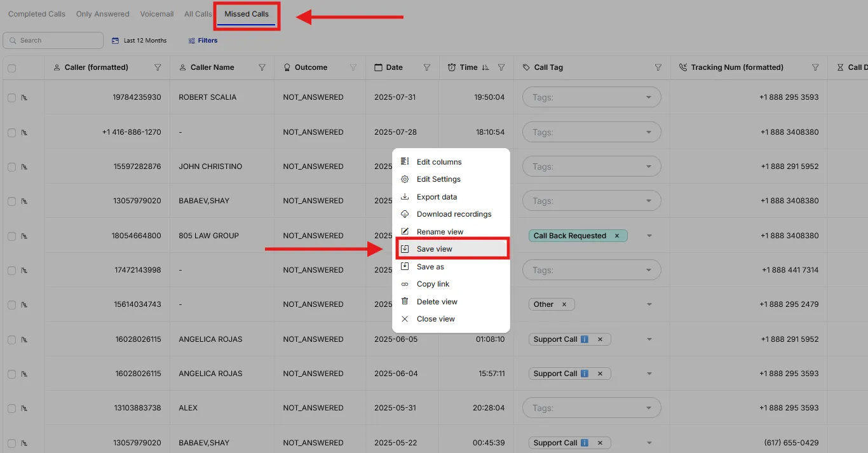Click the row details icon for JOHN CHRISTINO
The width and height of the screenshot is (868, 453).
point(24,166)
